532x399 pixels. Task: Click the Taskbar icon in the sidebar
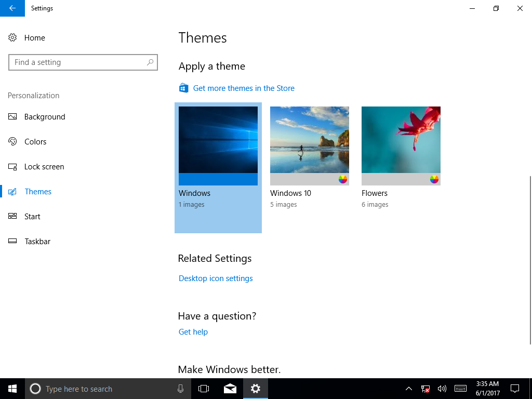12,241
